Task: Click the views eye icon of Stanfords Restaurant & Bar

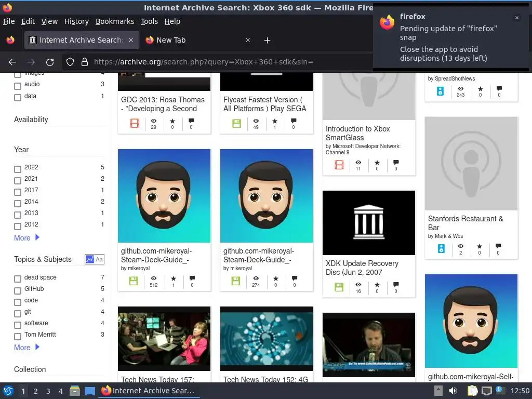Action: coord(460,246)
